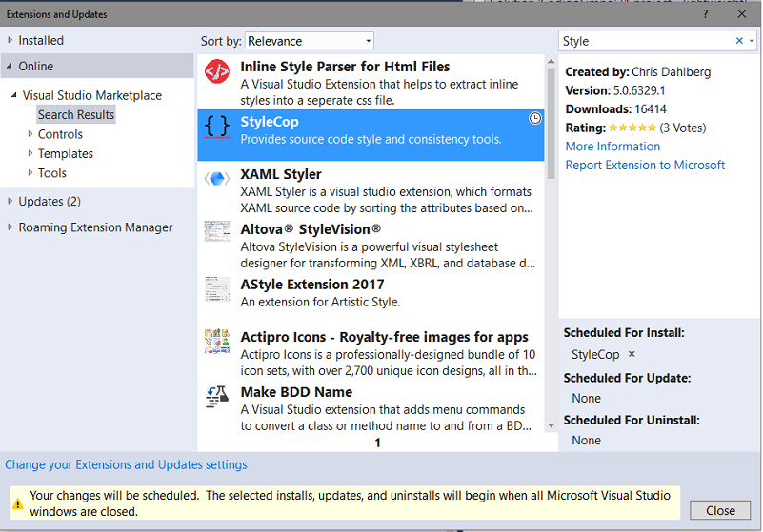Image resolution: width=763 pixels, height=532 pixels.
Task: Click the XAML Styler description text
Action: coord(387,200)
